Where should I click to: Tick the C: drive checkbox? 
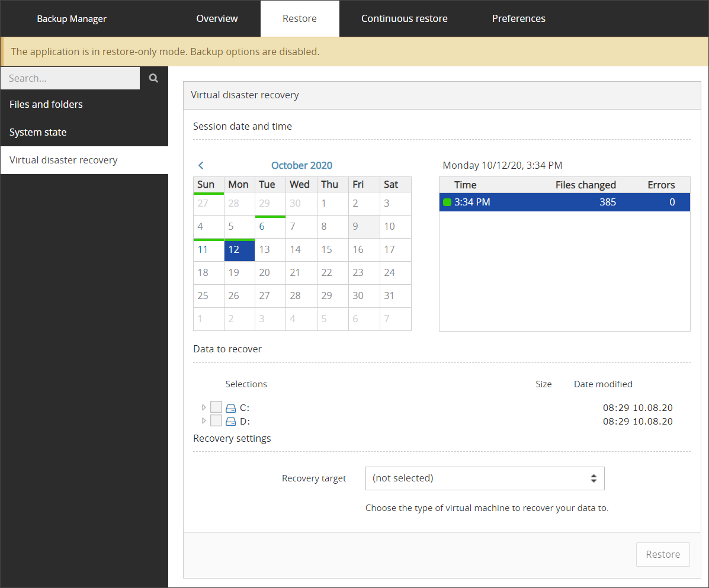pyautogui.click(x=216, y=407)
